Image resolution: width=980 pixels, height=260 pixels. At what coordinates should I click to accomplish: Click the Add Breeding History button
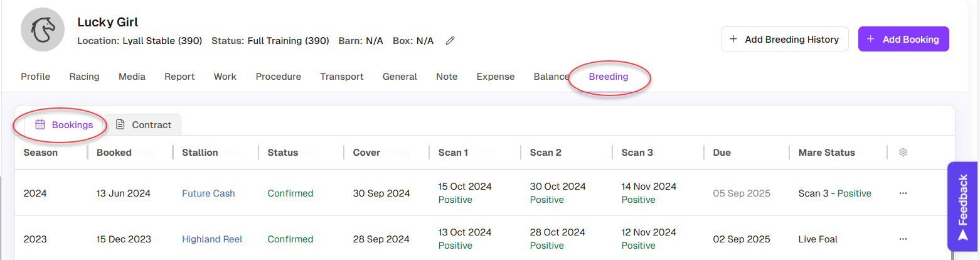(784, 39)
